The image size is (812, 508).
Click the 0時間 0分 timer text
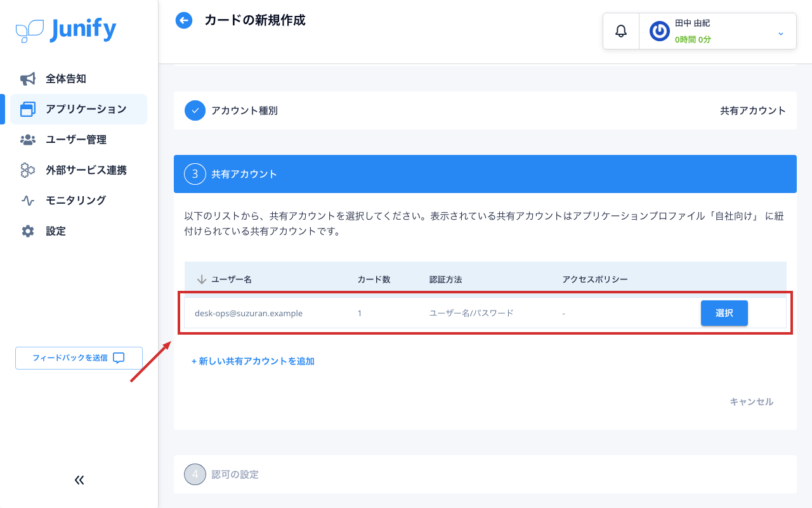tap(693, 39)
